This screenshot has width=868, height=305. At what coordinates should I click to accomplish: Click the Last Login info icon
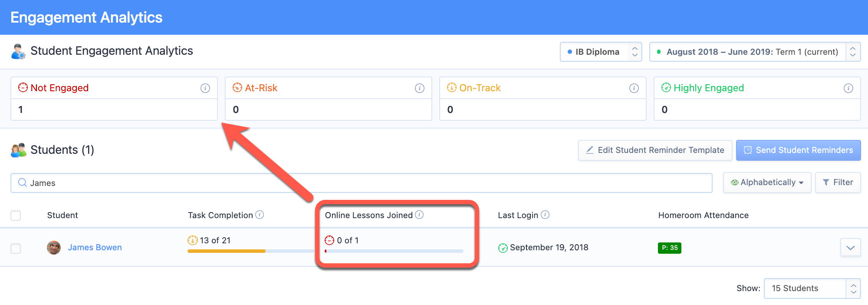point(545,215)
